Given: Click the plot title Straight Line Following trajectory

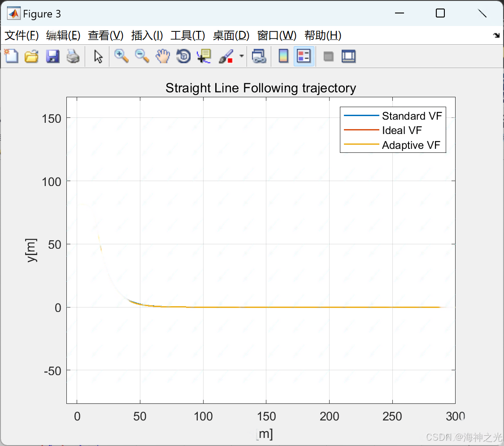Looking at the screenshot, I should (x=261, y=88).
